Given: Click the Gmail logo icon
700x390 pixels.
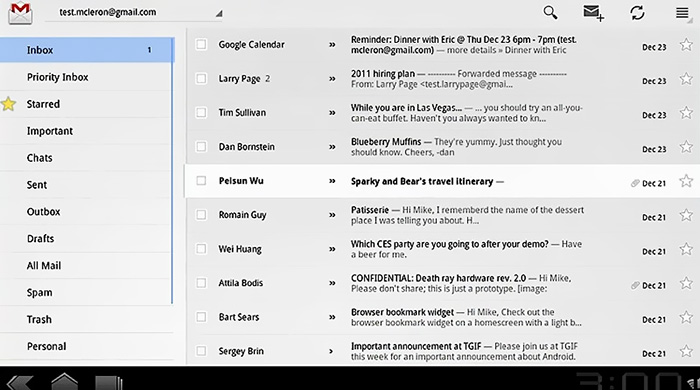Looking at the screenshot, I should click(x=20, y=13).
